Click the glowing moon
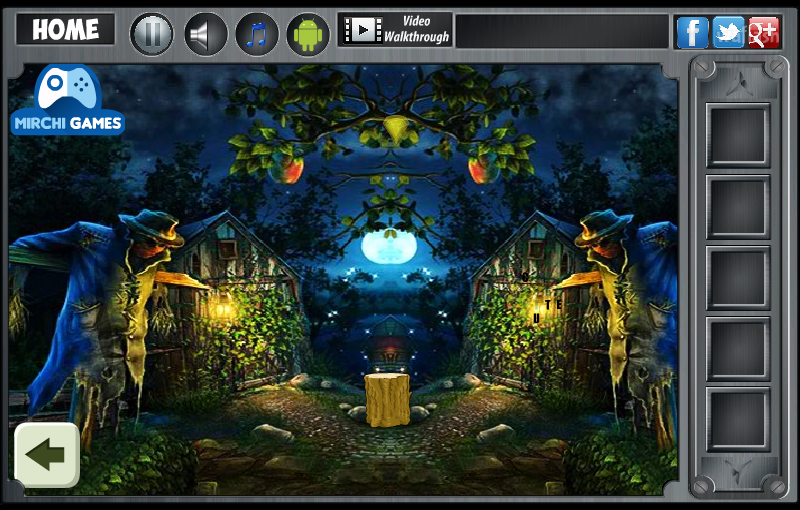Viewport: 800px width, 510px height. click(x=389, y=247)
